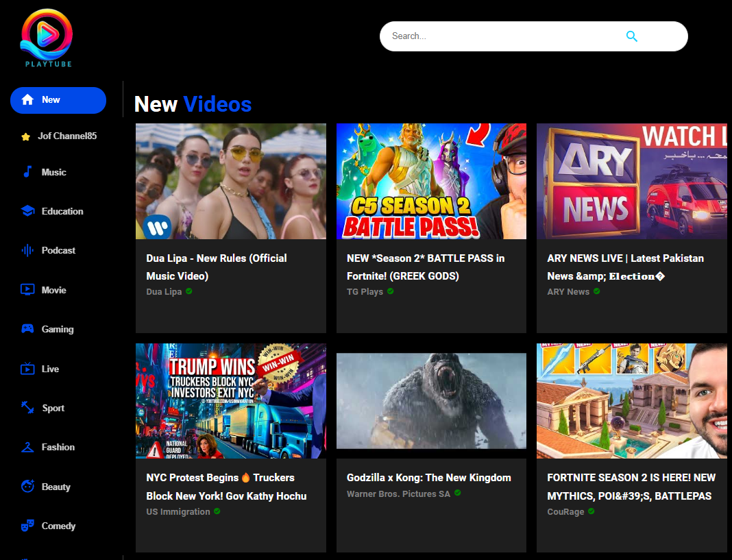Click the Fashion hanger icon
This screenshot has width=732, height=560.
[27, 447]
